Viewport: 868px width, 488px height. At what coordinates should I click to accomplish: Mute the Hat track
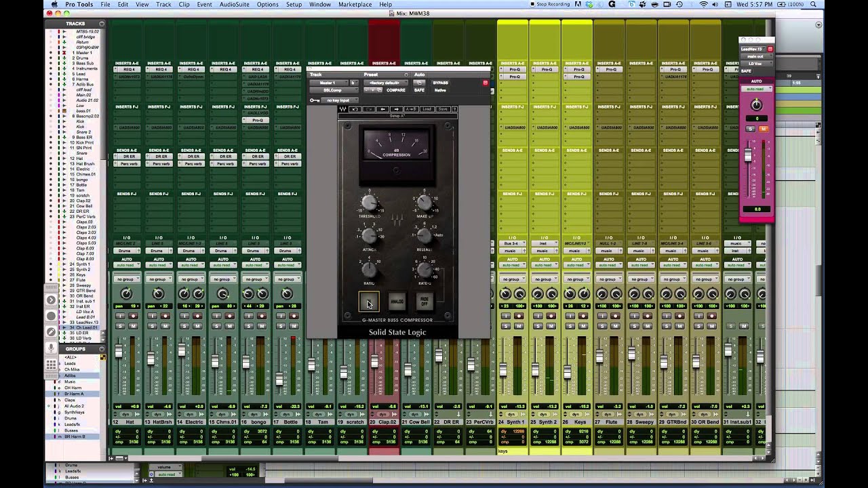click(x=134, y=326)
